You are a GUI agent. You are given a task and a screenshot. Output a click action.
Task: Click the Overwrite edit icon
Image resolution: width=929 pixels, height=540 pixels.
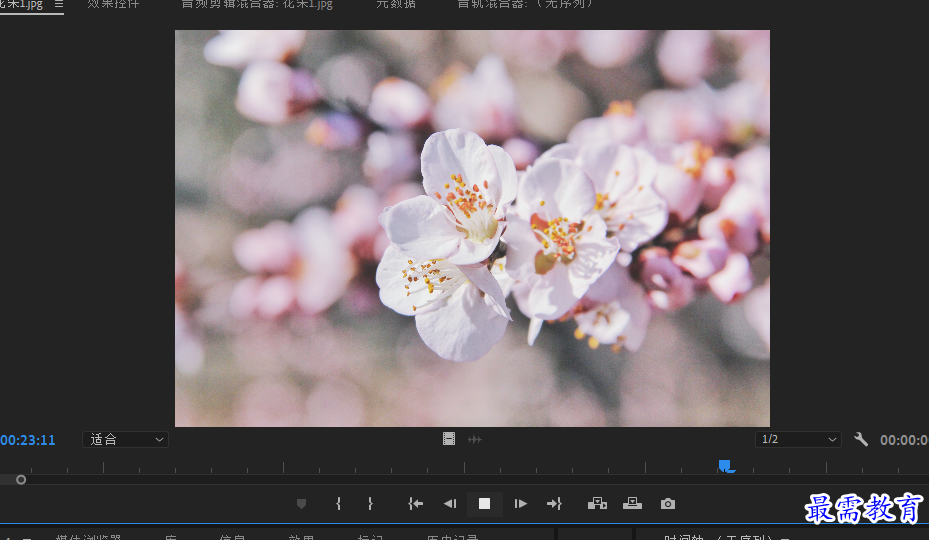pos(632,503)
